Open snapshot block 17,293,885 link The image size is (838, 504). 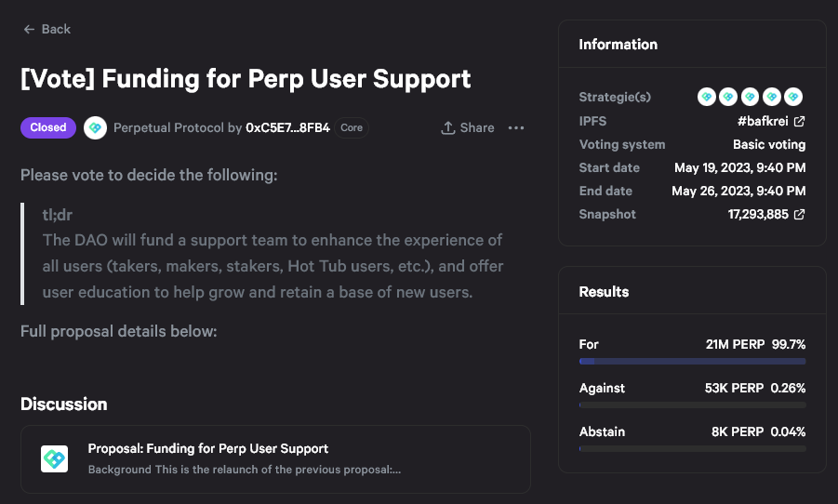tap(766, 214)
